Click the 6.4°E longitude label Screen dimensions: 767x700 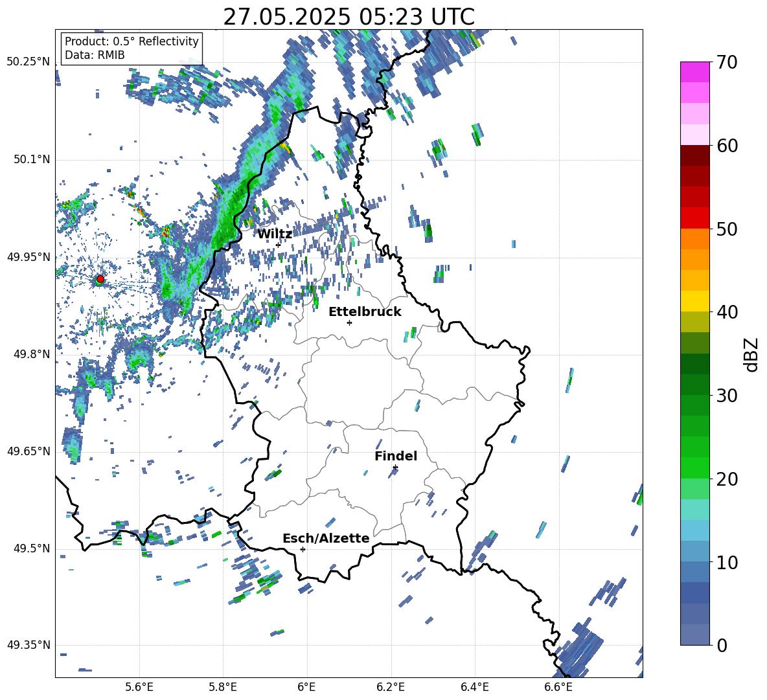pyautogui.click(x=474, y=687)
